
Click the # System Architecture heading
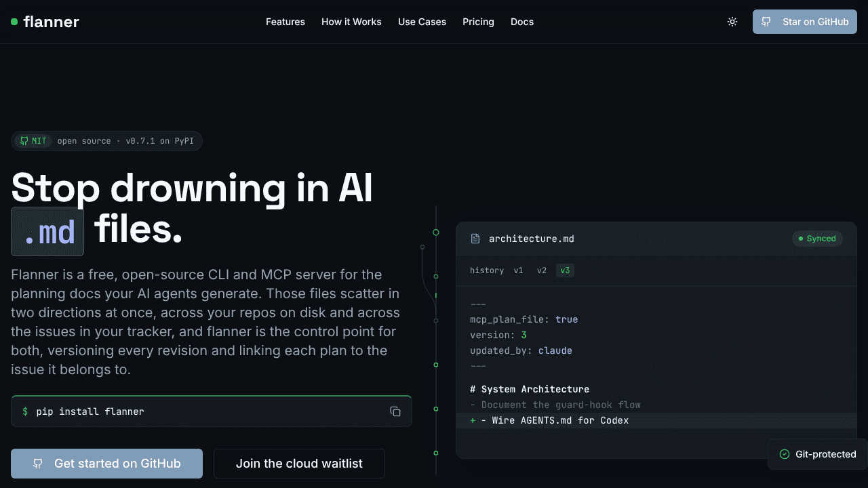(530, 389)
